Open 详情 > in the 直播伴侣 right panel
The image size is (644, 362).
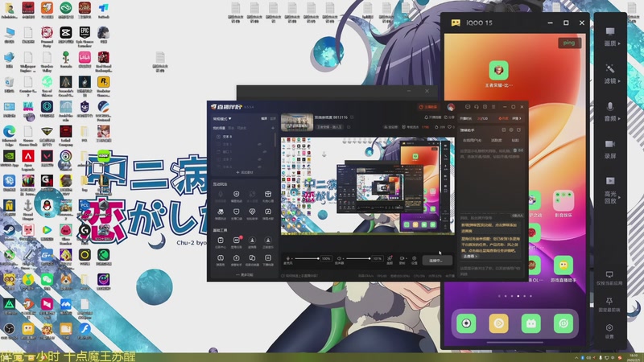(x=516, y=118)
